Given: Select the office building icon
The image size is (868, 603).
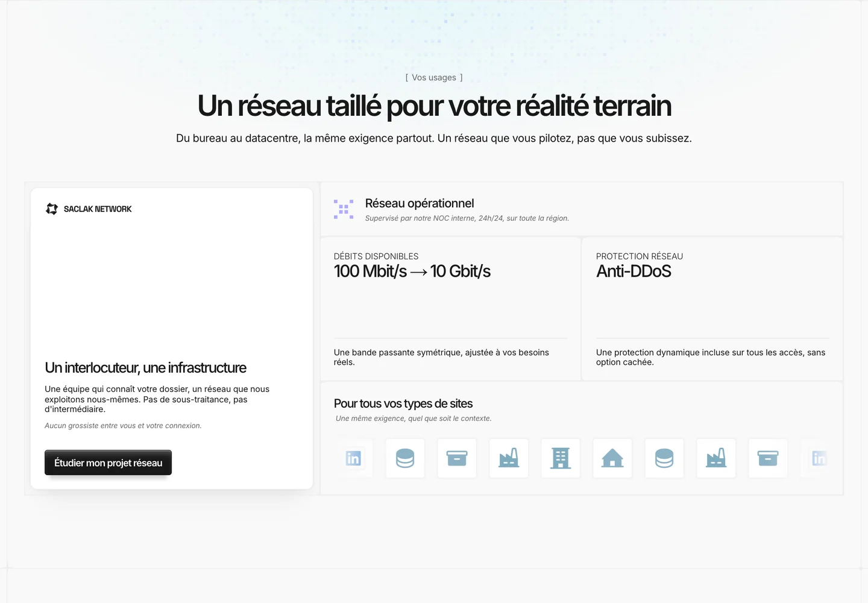Looking at the screenshot, I should pos(561,458).
